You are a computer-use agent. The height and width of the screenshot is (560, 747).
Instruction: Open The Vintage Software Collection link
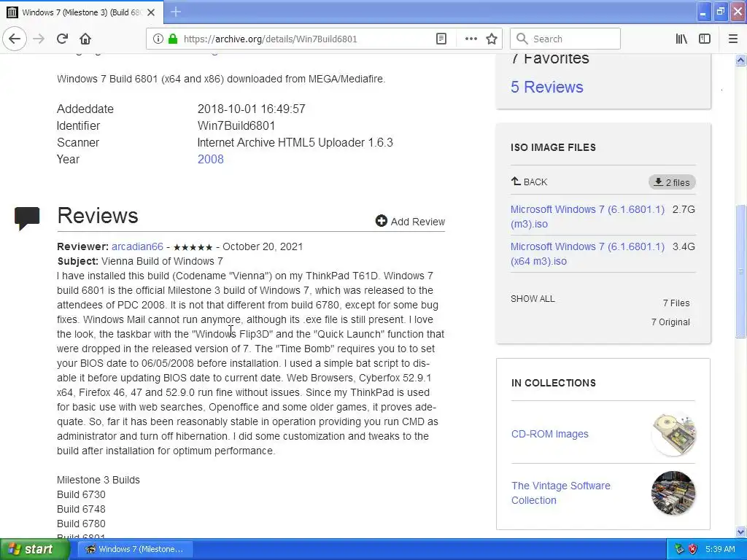(x=561, y=493)
